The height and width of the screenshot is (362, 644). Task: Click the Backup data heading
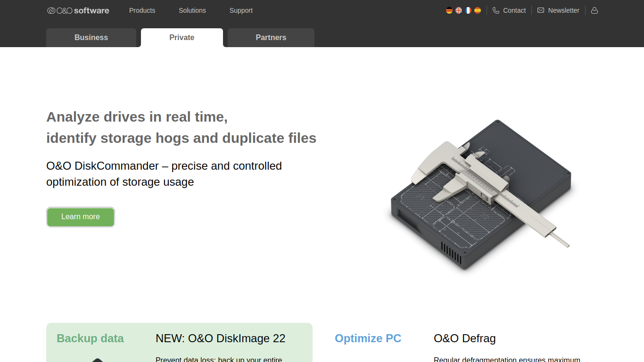tap(90, 338)
